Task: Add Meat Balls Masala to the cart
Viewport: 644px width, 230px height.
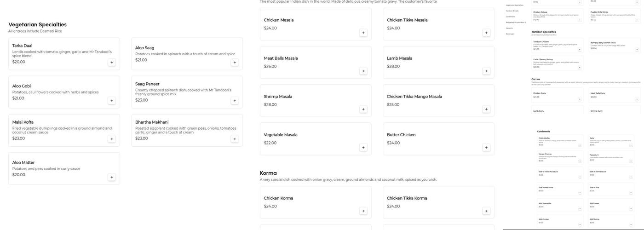Action: 363,71
